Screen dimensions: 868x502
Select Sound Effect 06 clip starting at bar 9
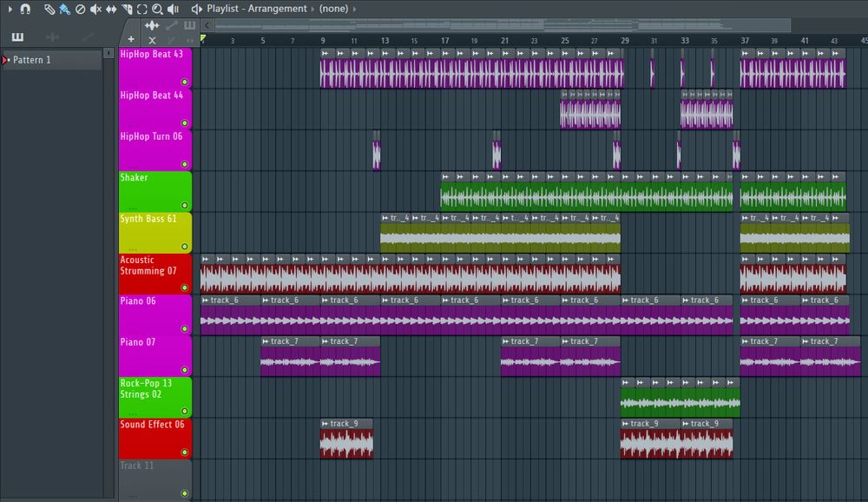point(346,439)
